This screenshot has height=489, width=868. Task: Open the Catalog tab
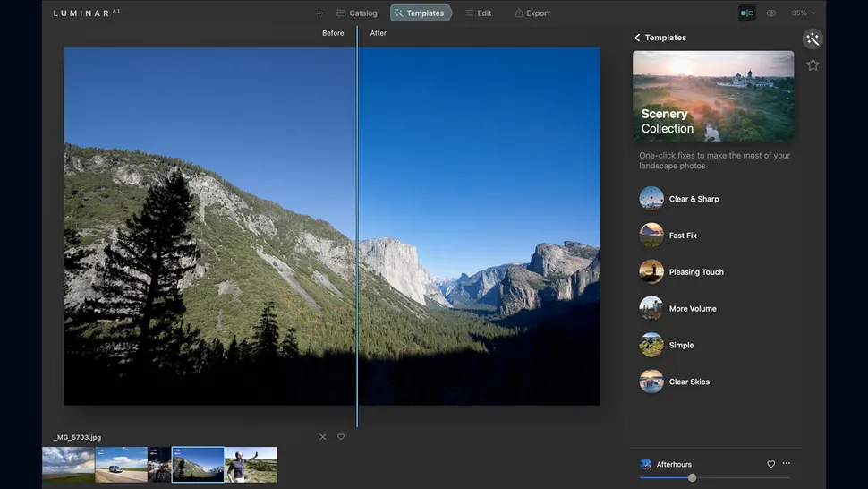(357, 13)
